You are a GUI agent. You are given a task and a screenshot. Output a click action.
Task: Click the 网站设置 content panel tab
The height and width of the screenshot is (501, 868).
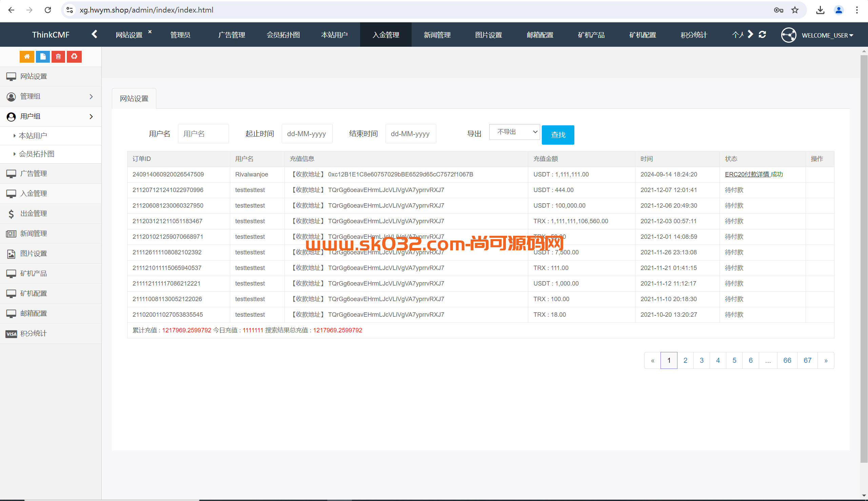134,99
